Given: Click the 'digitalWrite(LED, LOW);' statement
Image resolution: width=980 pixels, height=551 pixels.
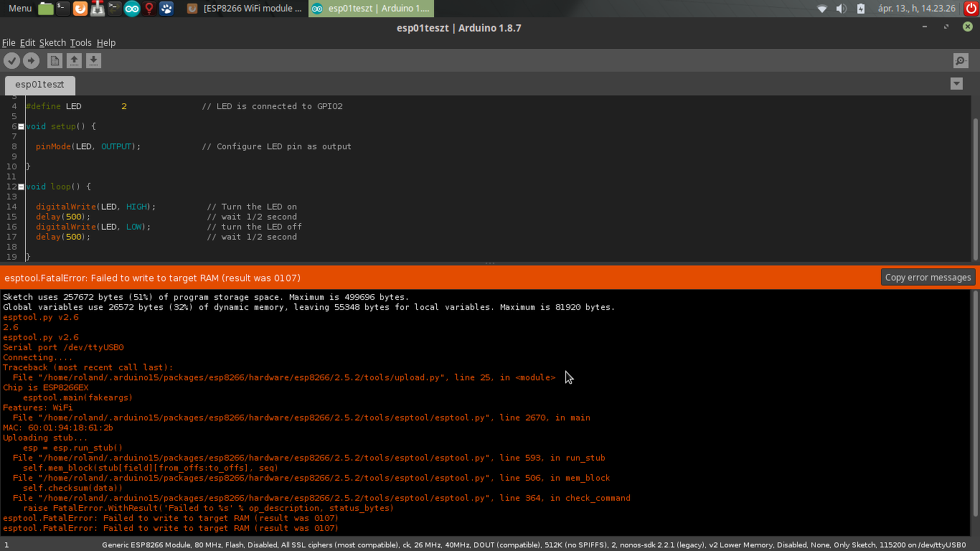Looking at the screenshot, I should click(93, 227).
